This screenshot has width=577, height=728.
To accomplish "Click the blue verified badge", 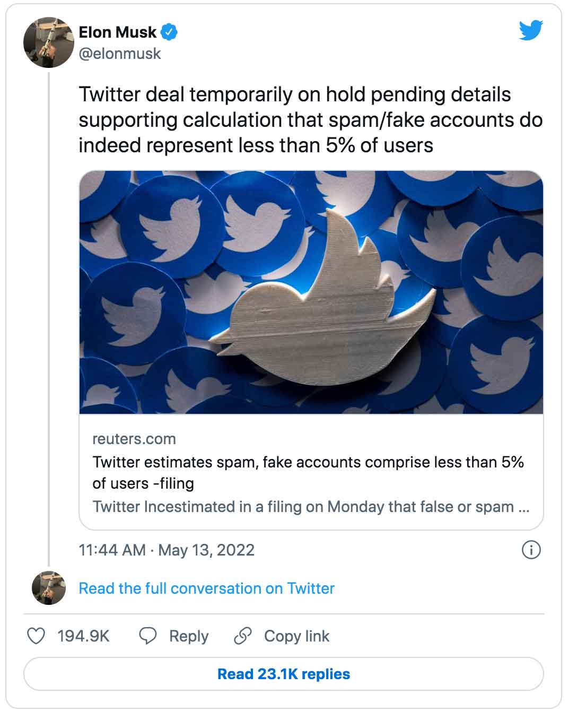I will click(x=169, y=32).
